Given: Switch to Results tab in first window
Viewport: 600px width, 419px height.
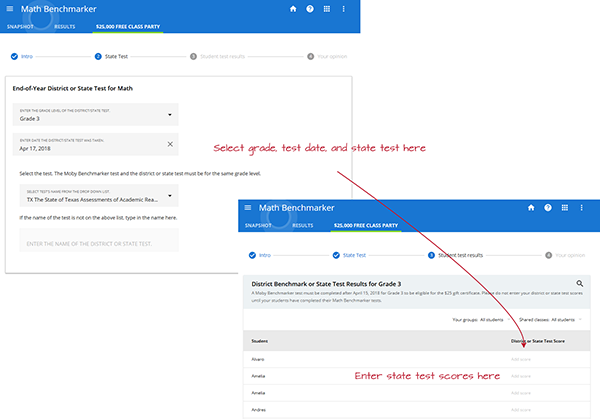Looking at the screenshot, I should tap(65, 26).
